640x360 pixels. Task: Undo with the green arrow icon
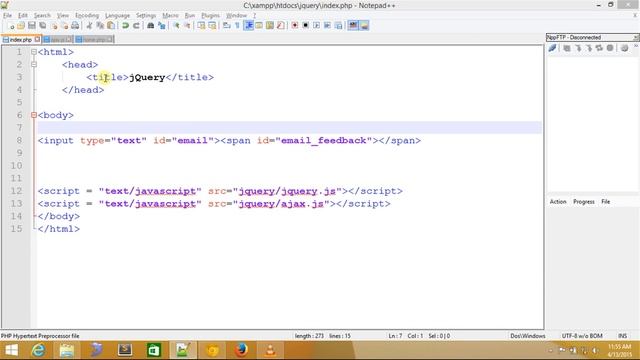coord(125,26)
